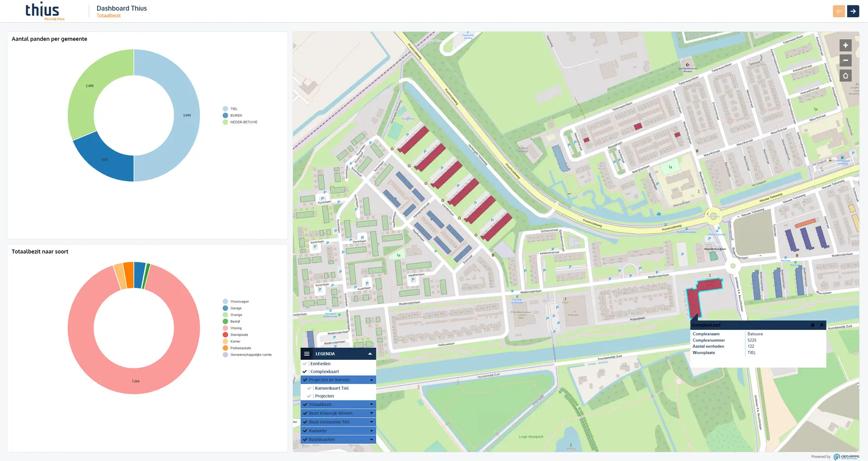This screenshot has height=461, width=868.
Task: Select TIEL in the gemeente legend
Action: (233, 109)
